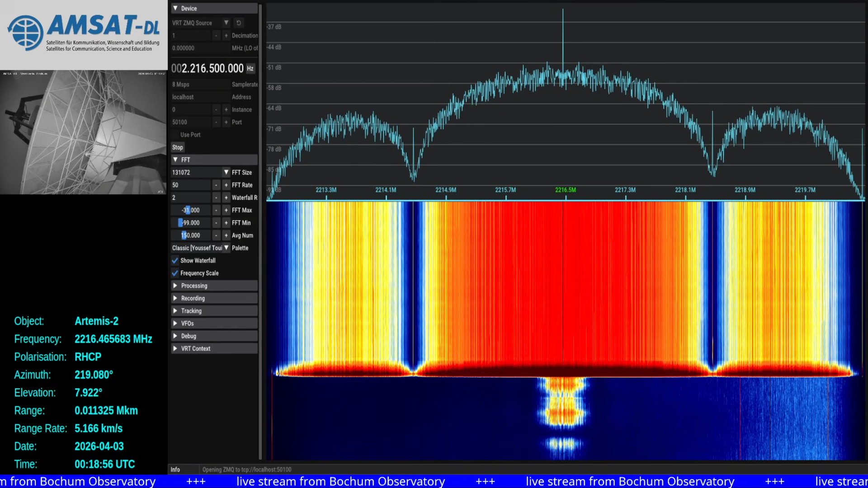
Task: Increase Waterfall Rate with the plus button
Action: click(226, 197)
